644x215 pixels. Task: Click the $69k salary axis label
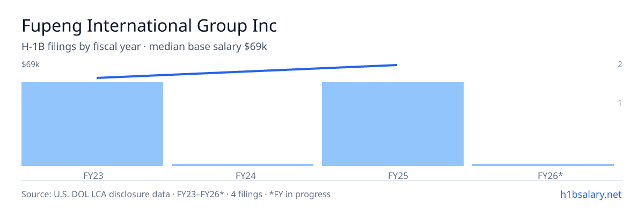[x=31, y=64]
